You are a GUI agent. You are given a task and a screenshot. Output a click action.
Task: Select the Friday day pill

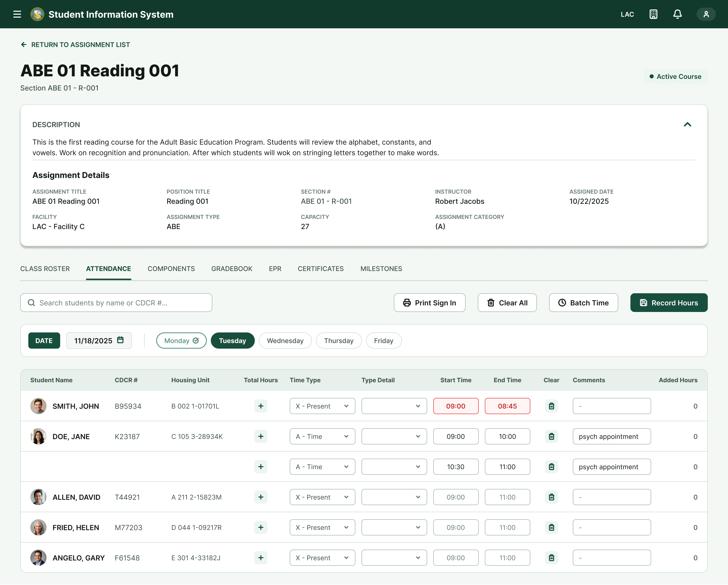point(383,341)
